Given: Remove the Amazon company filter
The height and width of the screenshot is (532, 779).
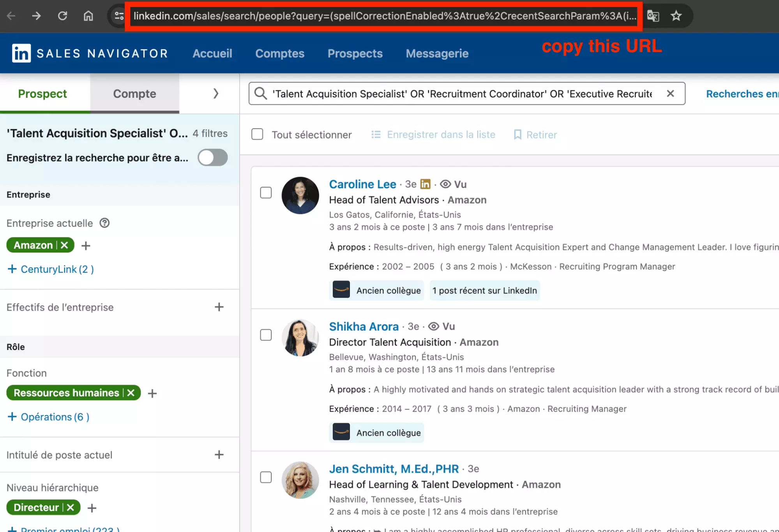Looking at the screenshot, I should pyautogui.click(x=65, y=245).
